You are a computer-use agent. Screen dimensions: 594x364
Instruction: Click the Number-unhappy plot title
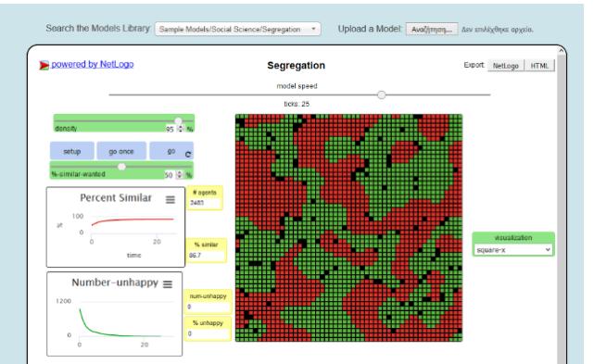(115, 282)
